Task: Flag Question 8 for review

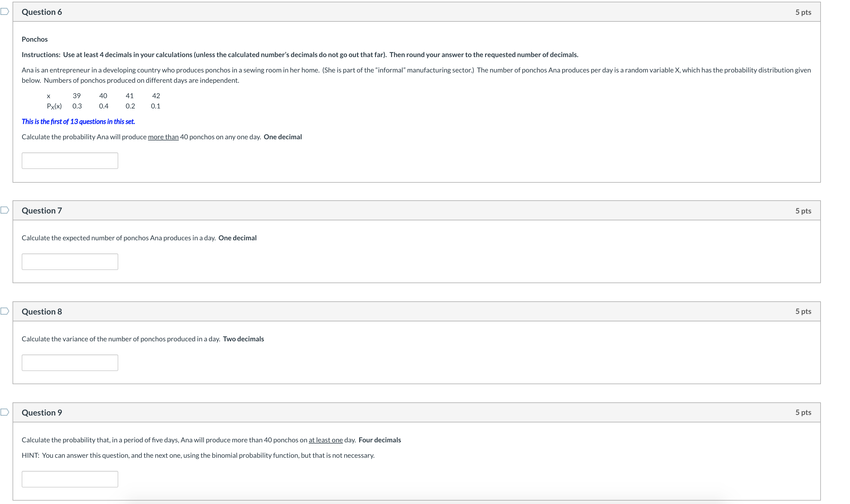Action: coord(4,311)
